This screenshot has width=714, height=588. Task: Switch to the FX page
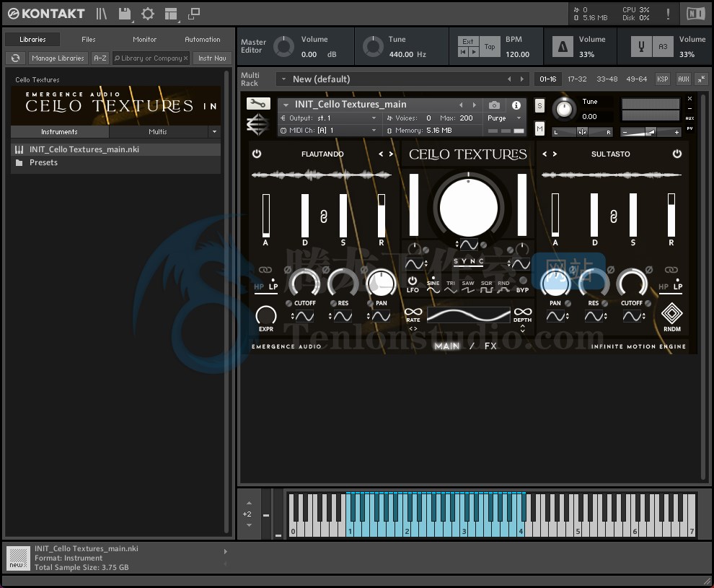point(490,346)
